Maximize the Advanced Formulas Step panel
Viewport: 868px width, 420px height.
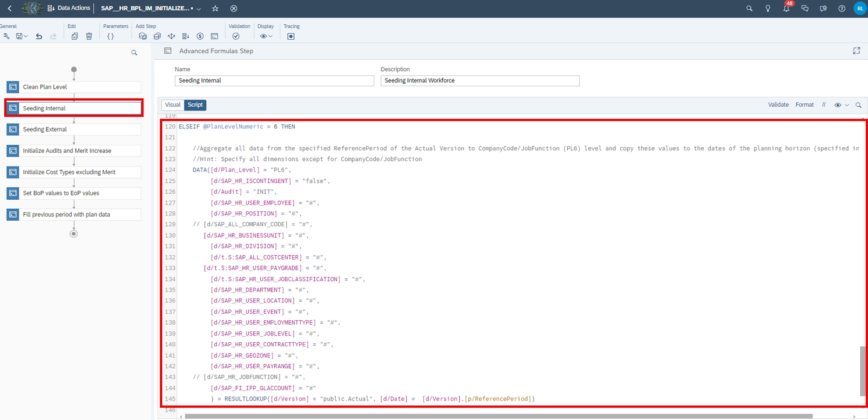coord(857,51)
